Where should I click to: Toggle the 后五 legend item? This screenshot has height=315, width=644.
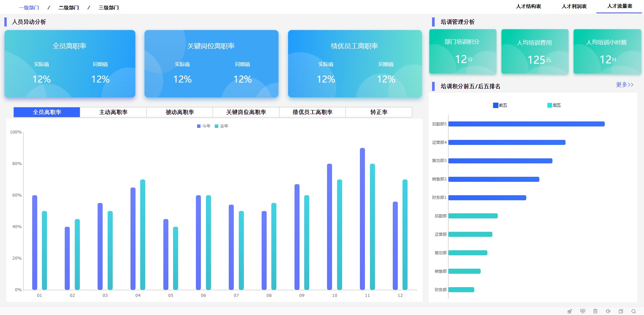[554, 105]
